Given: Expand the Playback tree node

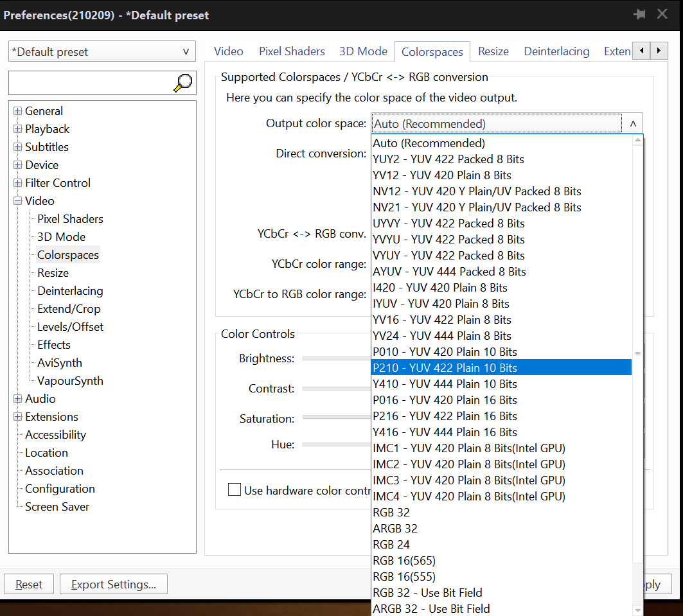Looking at the screenshot, I should point(17,129).
